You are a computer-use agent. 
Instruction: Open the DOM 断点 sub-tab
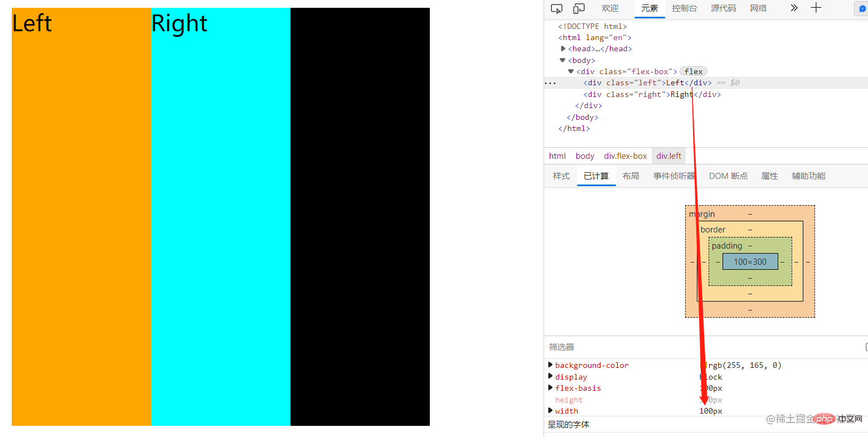click(728, 176)
